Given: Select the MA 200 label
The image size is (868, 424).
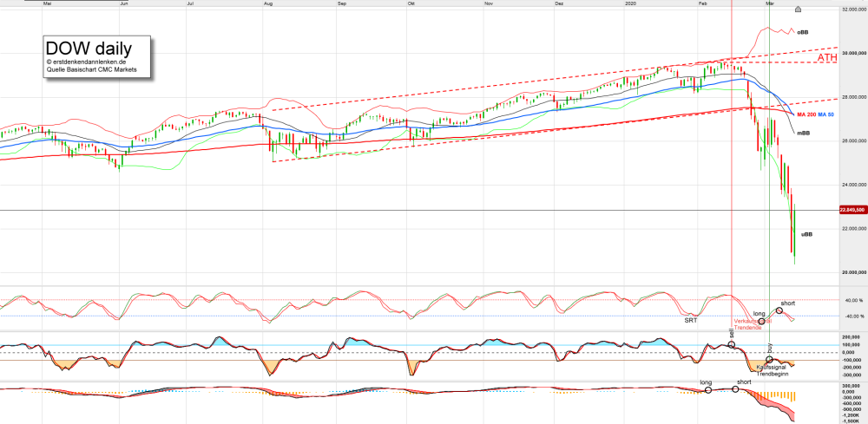Looking at the screenshot, I should click(x=807, y=114).
